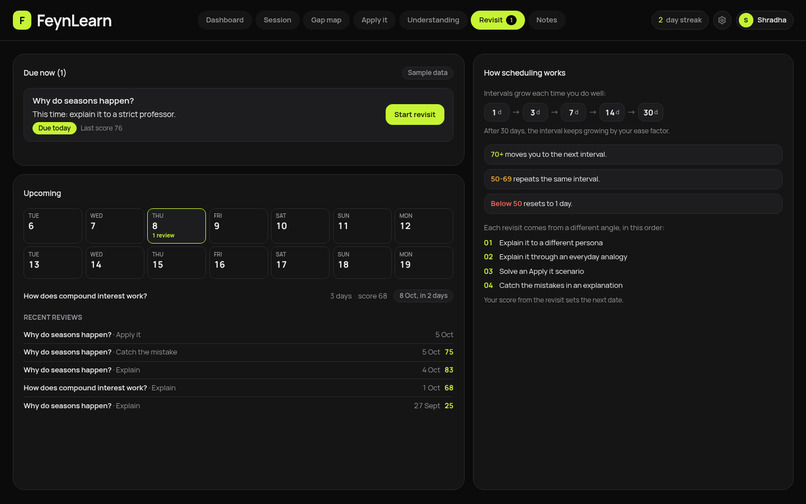The height and width of the screenshot is (504, 806).
Task: Pick Monday 12 calendar day
Action: pyautogui.click(x=424, y=226)
